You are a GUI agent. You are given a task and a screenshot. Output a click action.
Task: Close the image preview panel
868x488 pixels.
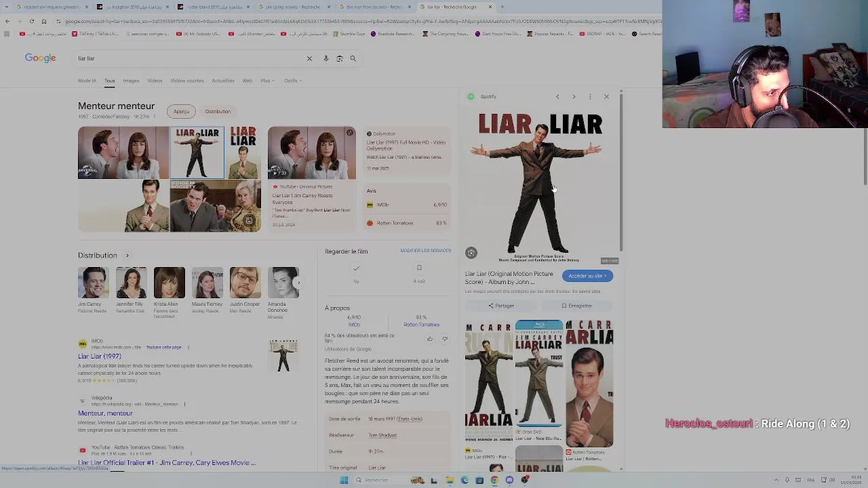tap(606, 97)
